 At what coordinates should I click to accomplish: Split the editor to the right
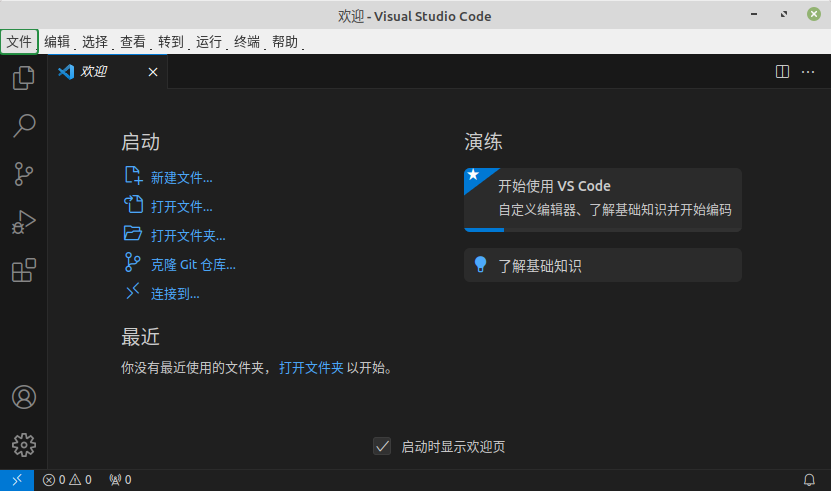[782, 72]
